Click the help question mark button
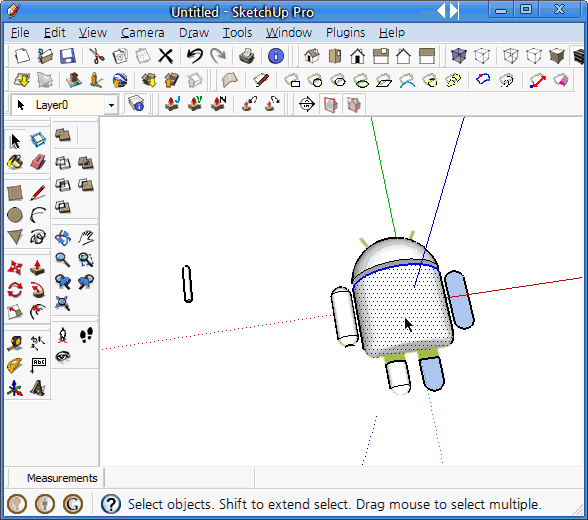 [111, 504]
